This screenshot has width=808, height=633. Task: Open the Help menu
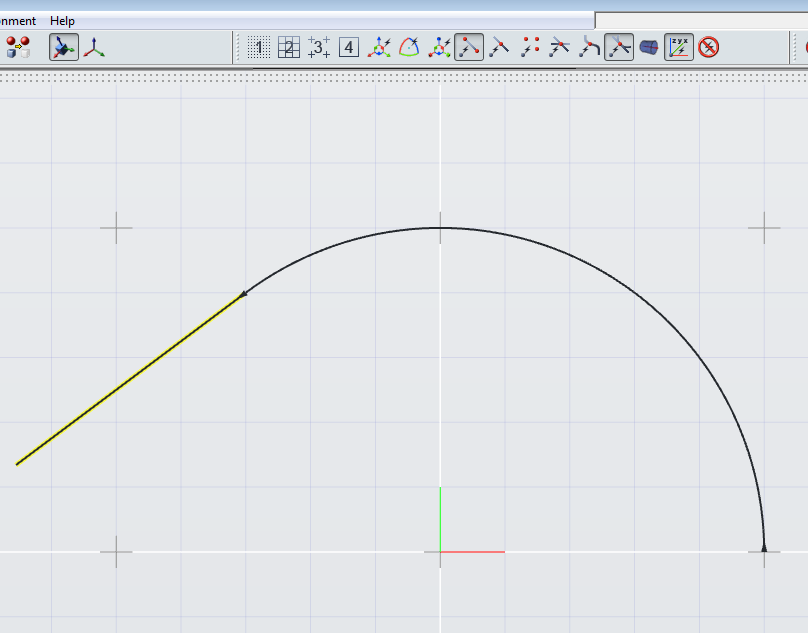click(x=62, y=21)
